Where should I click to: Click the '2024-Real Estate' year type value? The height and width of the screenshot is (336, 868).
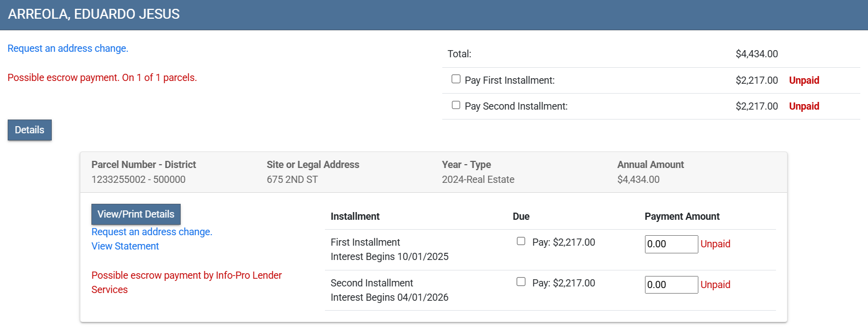pos(478,180)
